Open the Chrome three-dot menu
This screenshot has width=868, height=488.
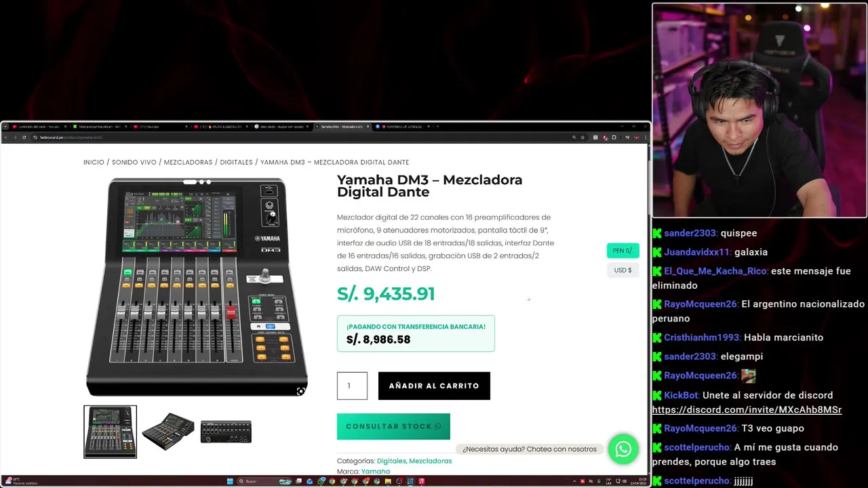[x=646, y=137]
